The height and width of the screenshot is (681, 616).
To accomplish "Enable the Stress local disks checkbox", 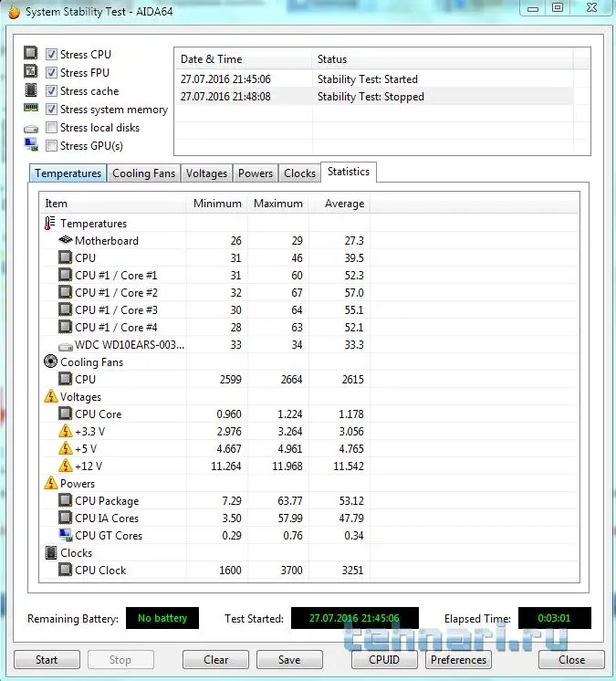I will pos(51,127).
